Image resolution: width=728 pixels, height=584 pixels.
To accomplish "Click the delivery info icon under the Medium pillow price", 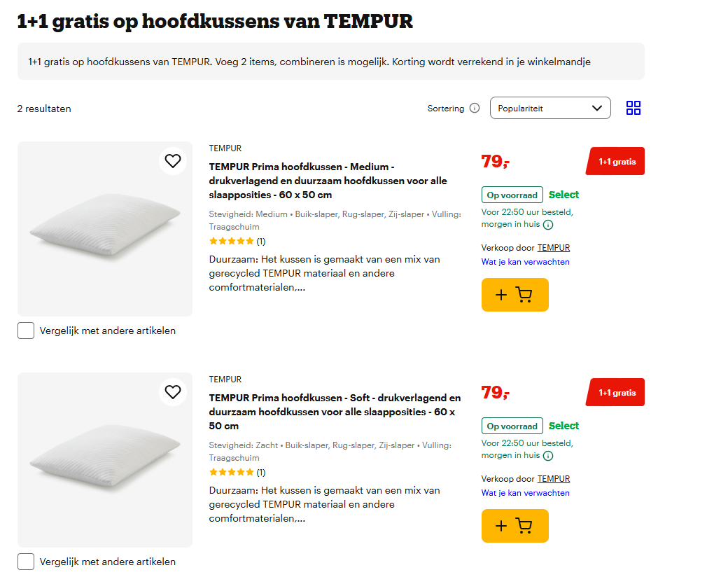I will (548, 225).
